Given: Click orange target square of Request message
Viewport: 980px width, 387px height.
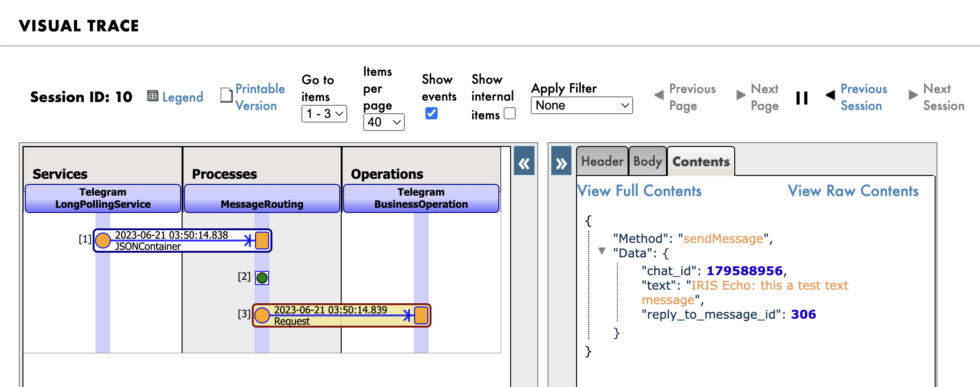Looking at the screenshot, I should click(x=421, y=315).
